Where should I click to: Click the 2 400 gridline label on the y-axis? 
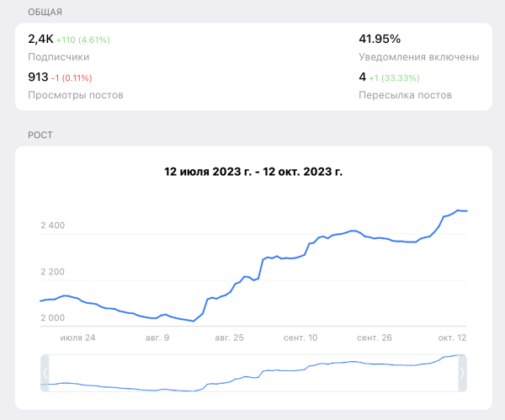pyautogui.click(x=52, y=226)
